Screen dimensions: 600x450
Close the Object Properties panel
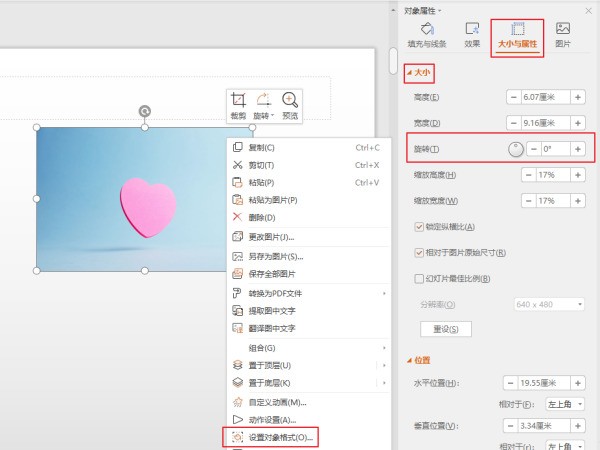[589, 10]
